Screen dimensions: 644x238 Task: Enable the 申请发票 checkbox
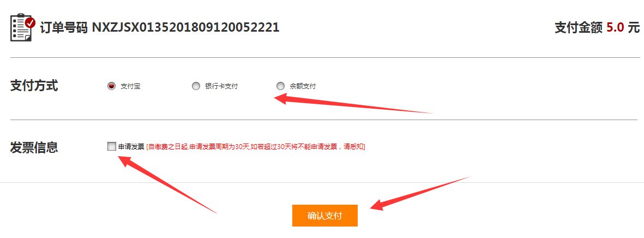coord(111,146)
